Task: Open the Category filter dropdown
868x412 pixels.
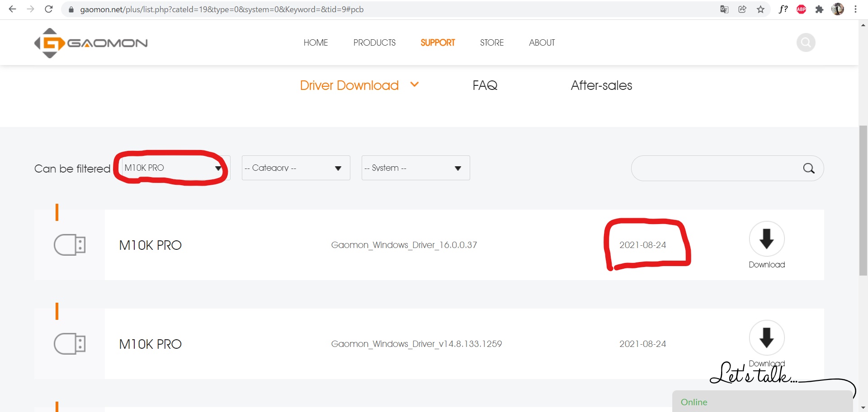Action: [296, 168]
